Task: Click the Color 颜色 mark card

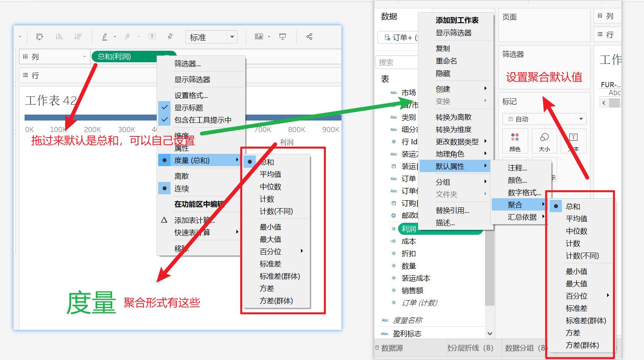Action: coord(515,141)
